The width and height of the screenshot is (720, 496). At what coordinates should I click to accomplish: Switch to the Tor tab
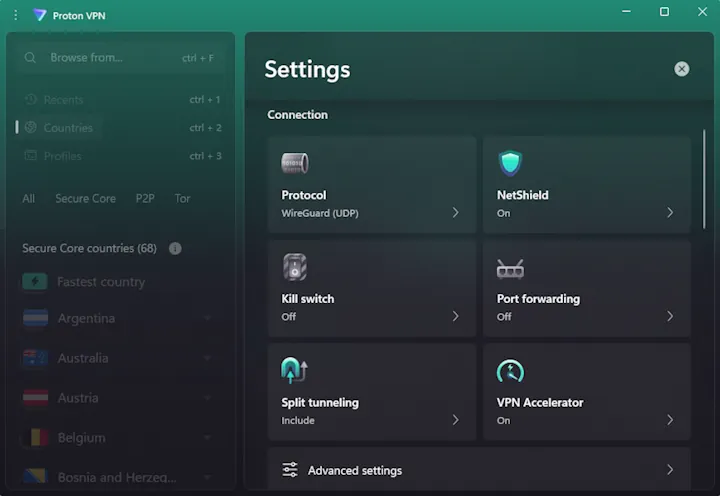tap(182, 198)
